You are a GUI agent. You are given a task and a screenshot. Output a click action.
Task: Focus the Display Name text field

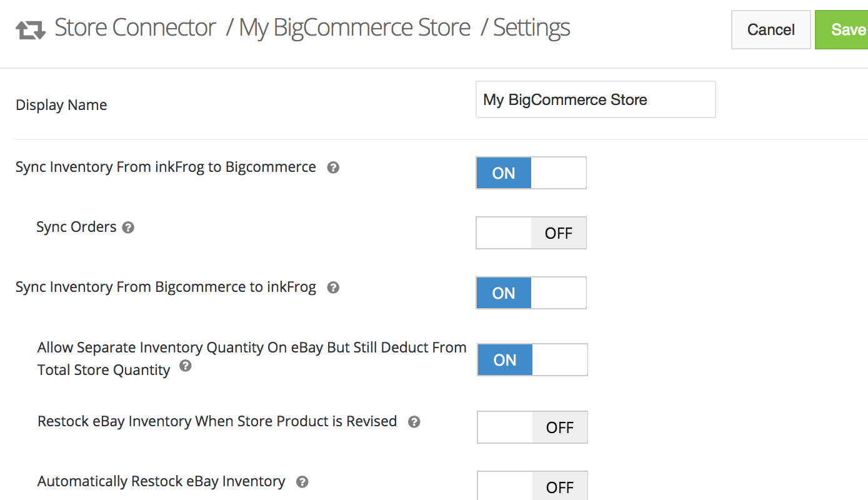coord(595,100)
